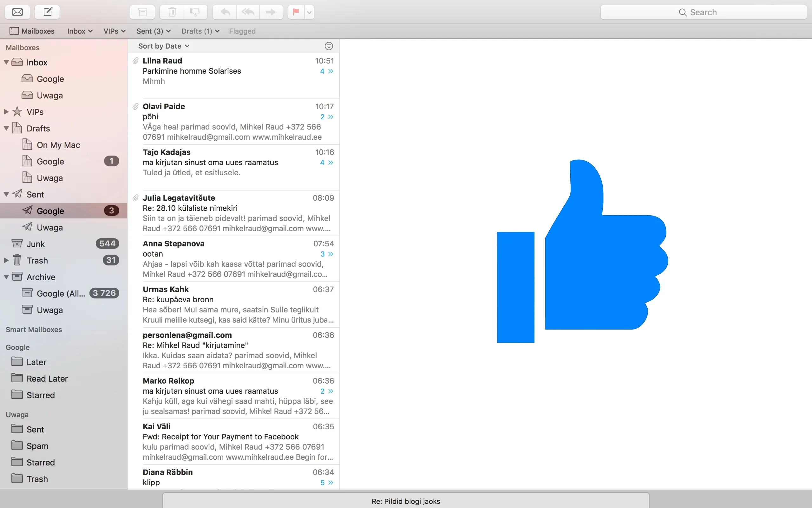This screenshot has width=812, height=508.
Task: Select the On My Mac drafts mailbox
Action: (x=63, y=145)
